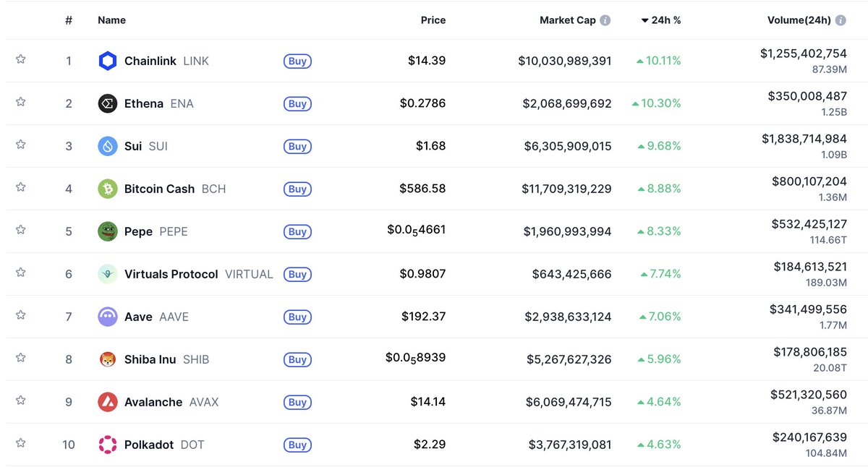The width and height of the screenshot is (868, 467).
Task: Open the Aave ghost logo icon
Action: coord(107,317)
